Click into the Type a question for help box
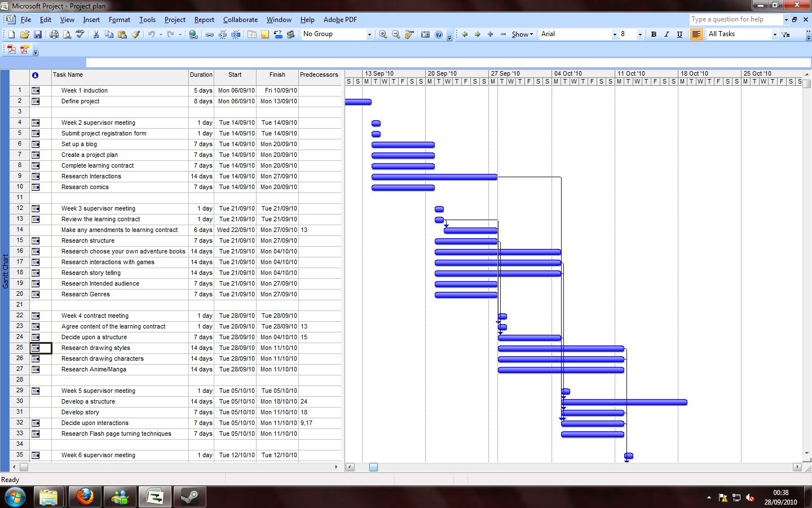This screenshot has width=812, height=508. coord(736,20)
